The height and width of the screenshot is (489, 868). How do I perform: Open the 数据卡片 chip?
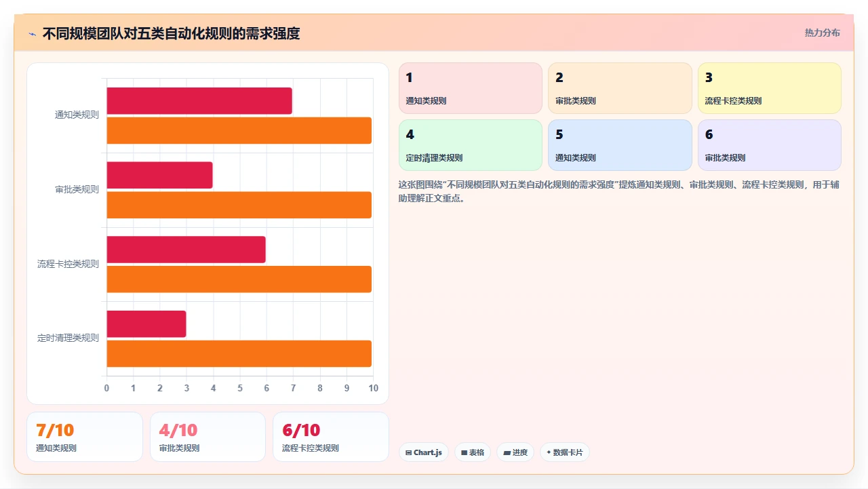565,452
